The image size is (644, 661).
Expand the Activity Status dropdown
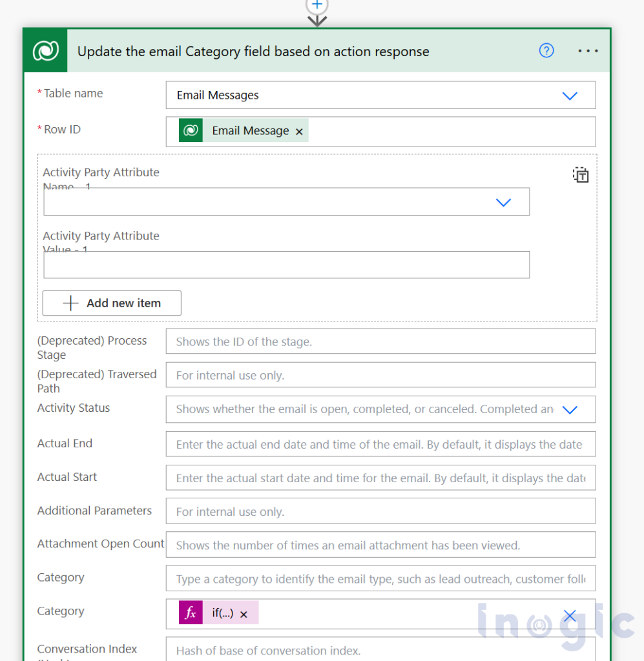pyautogui.click(x=569, y=409)
